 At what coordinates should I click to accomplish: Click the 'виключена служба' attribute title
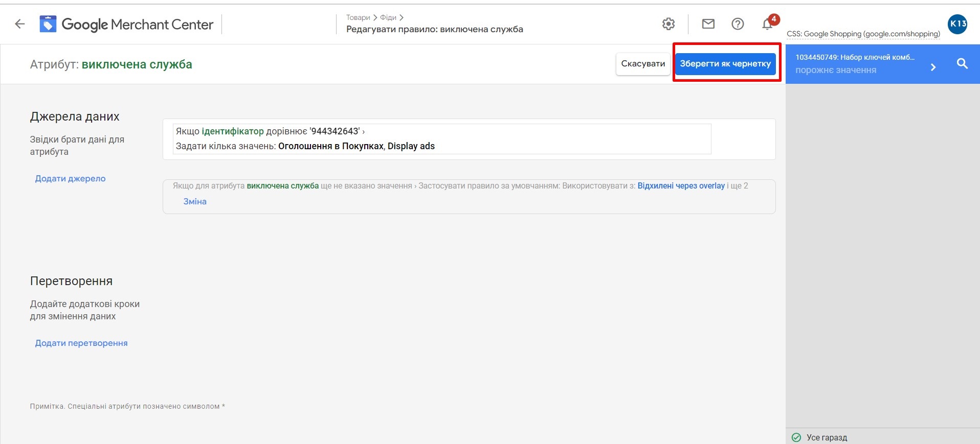click(137, 64)
